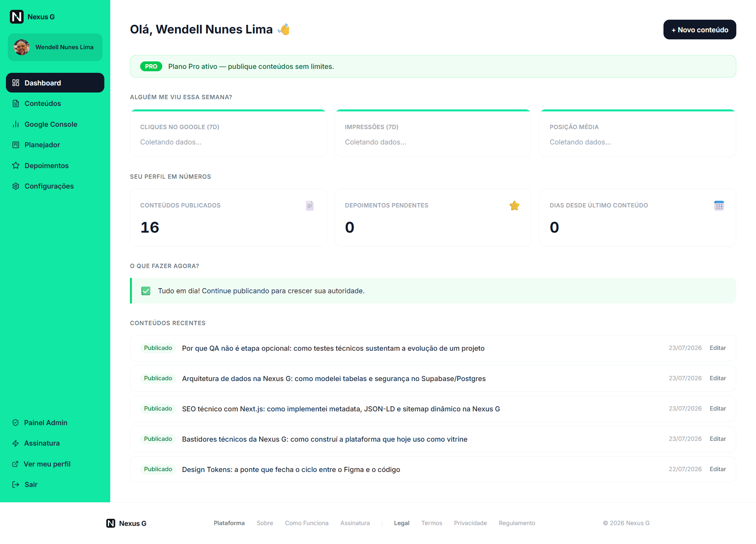The height and width of the screenshot is (544, 756).
Task: Click the Conteúdos document icon
Action: coord(16,104)
